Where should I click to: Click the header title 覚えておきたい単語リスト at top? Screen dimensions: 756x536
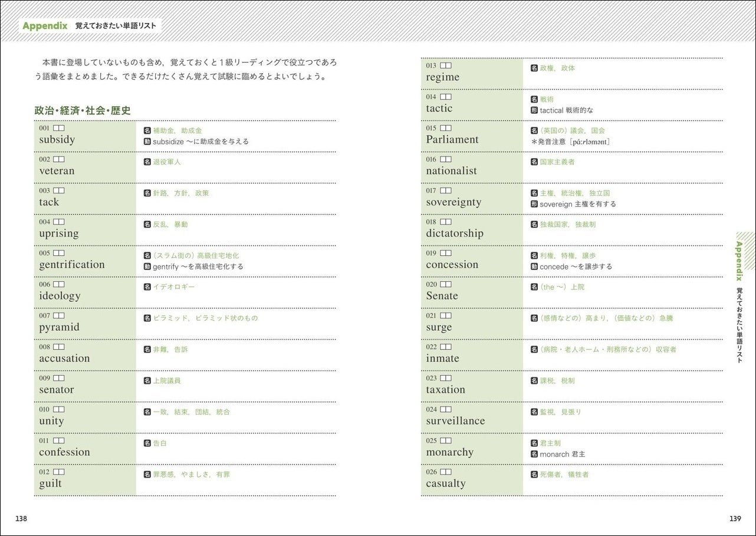[116, 27]
